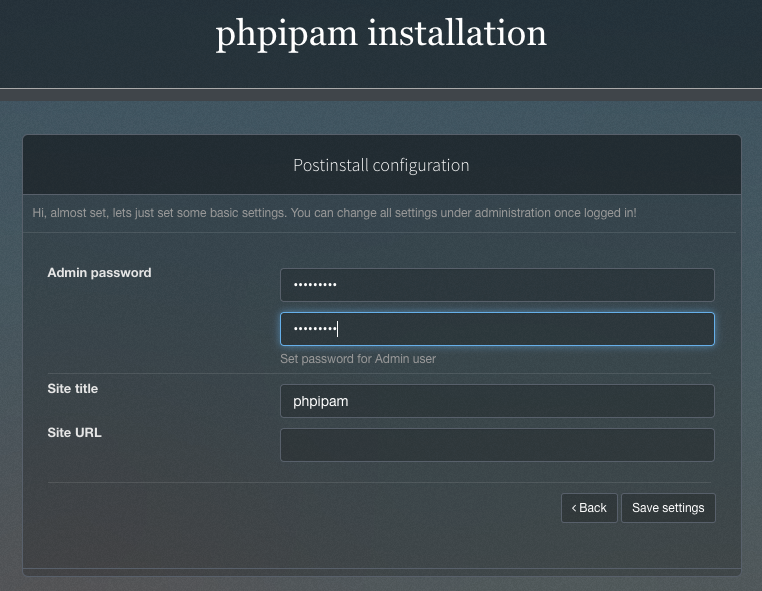
Task: Place cursor after phpipam text in Site title
Action: pyautogui.click(x=349, y=401)
